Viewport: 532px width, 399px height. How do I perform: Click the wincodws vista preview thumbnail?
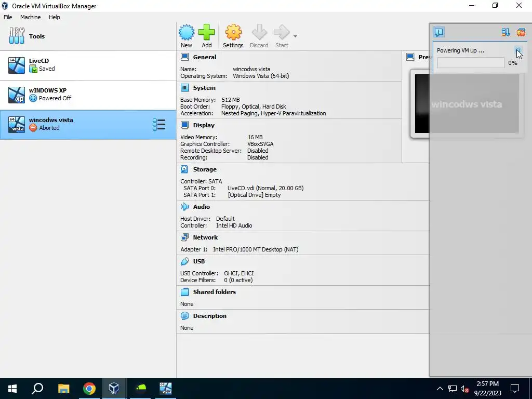click(x=467, y=103)
